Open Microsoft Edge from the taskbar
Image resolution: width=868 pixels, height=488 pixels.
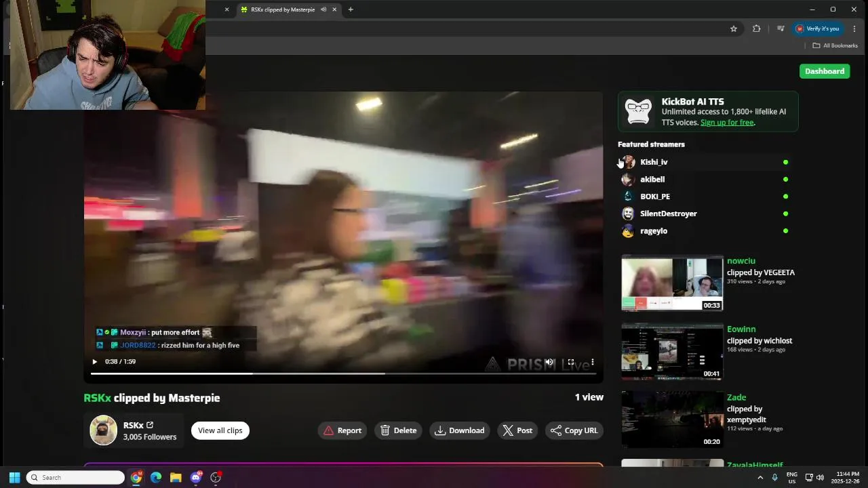click(156, 477)
